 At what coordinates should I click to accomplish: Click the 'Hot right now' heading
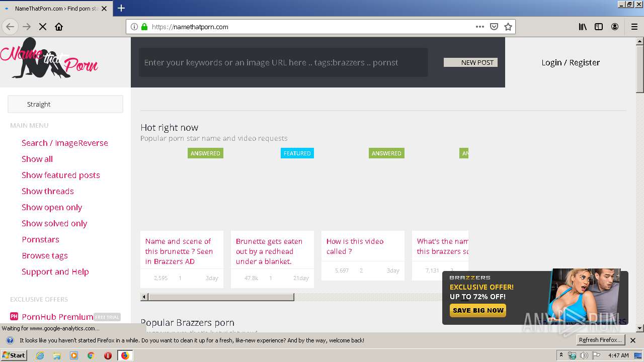click(x=170, y=128)
